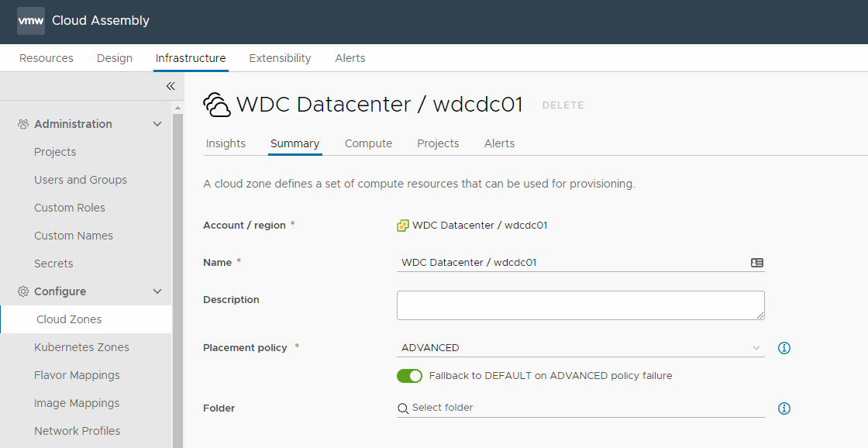Click the DELETE button
This screenshot has height=448, width=868.
(563, 105)
